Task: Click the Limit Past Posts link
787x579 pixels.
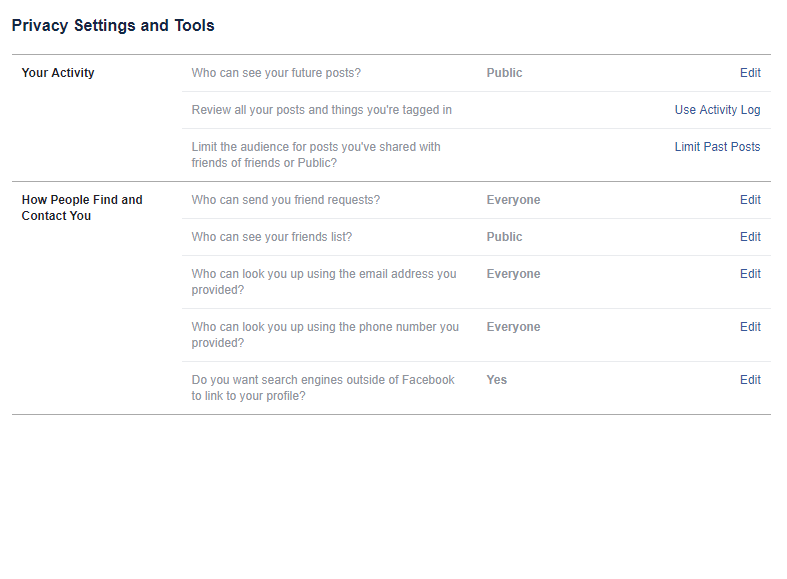Action: pyautogui.click(x=717, y=147)
